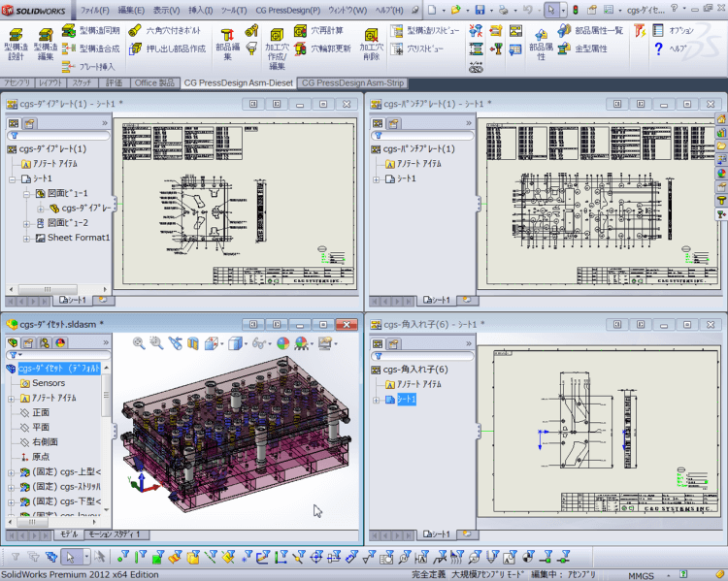Open the ウィンドウ(W) menu
728x581 pixels.
(347, 10)
